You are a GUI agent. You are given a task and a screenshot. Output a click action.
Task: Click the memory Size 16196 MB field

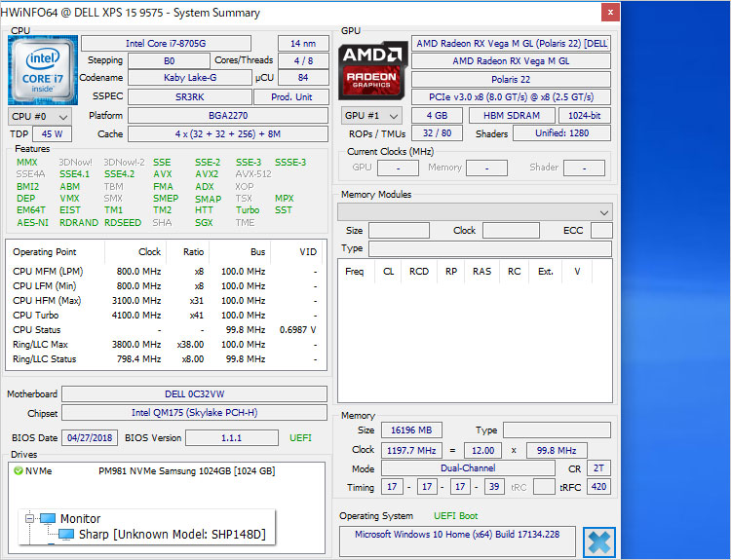click(411, 430)
